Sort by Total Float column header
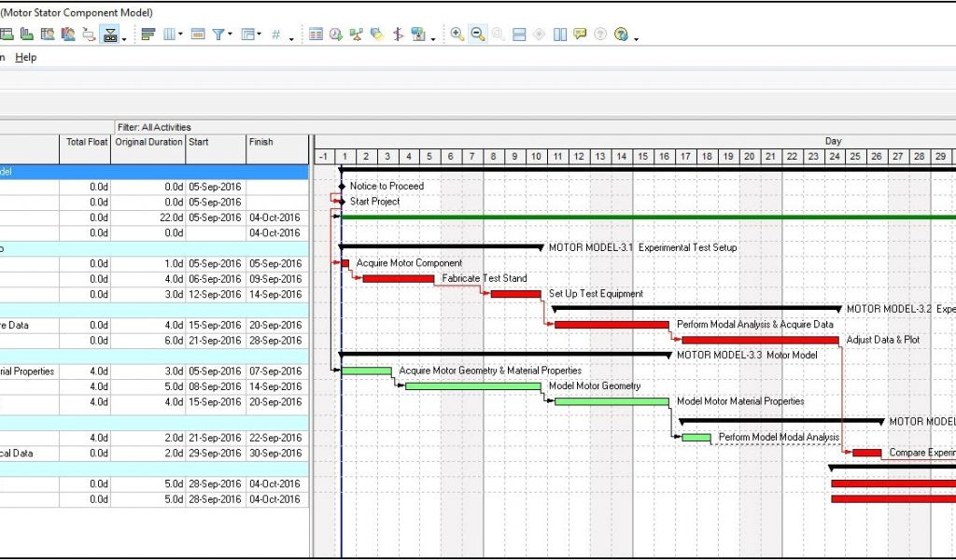956x560 pixels. [x=85, y=142]
